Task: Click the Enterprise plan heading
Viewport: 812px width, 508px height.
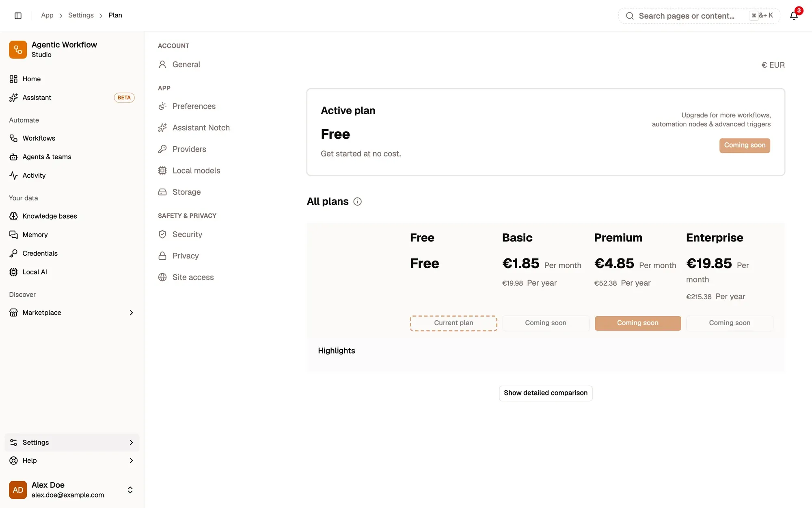Action: coord(715,238)
